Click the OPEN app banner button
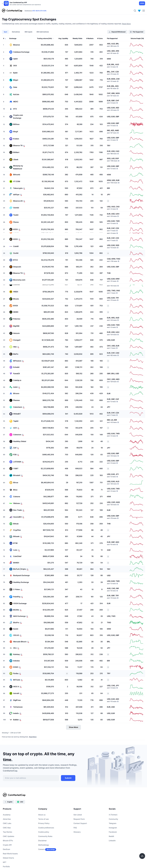The image size is (147, 868). [x=142, y=3]
